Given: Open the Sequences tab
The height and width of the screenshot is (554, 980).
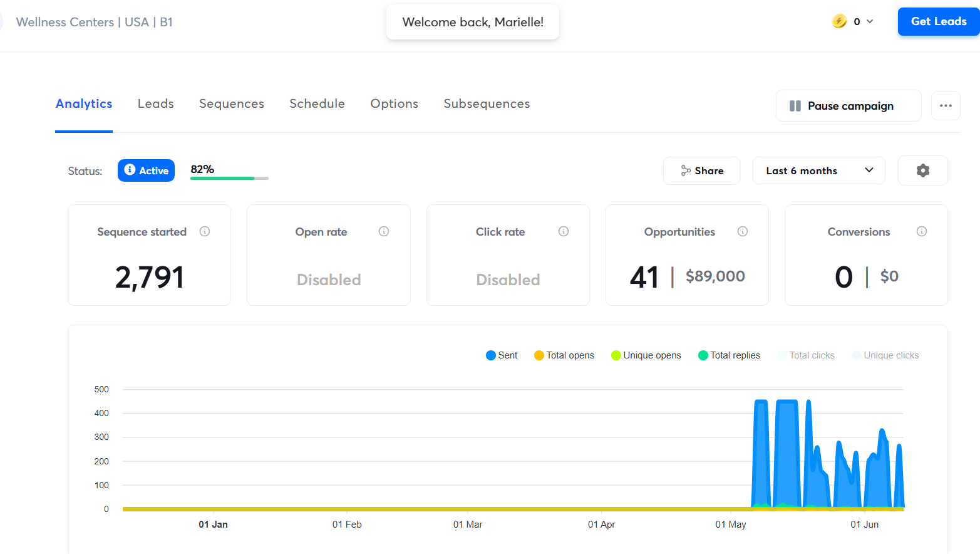Looking at the screenshot, I should [x=232, y=104].
